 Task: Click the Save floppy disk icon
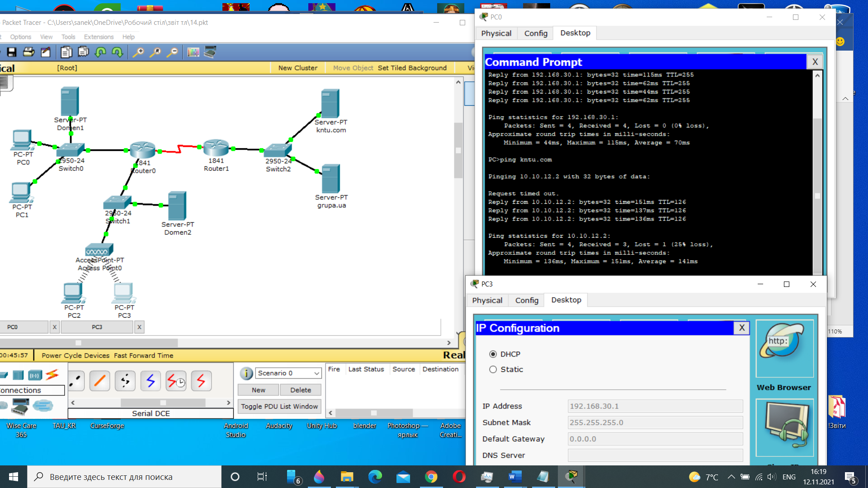click(x=12, y=52)
